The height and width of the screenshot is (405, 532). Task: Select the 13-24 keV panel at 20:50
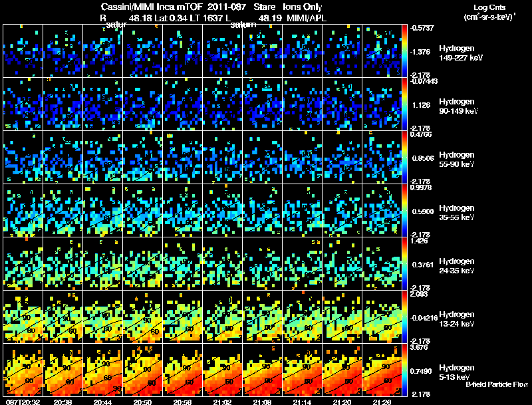pos(143,317)
